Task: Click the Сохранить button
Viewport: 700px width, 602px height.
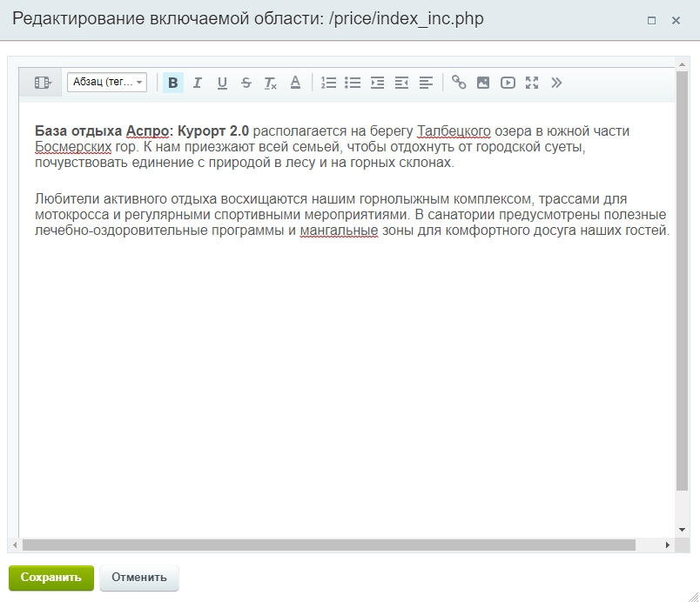Action: click(51, 578)
